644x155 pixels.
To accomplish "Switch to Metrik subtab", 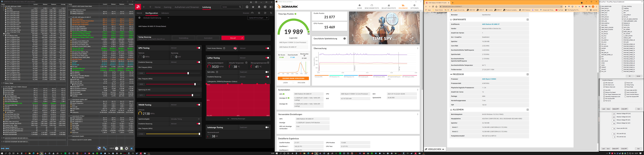I will [140, 13].
